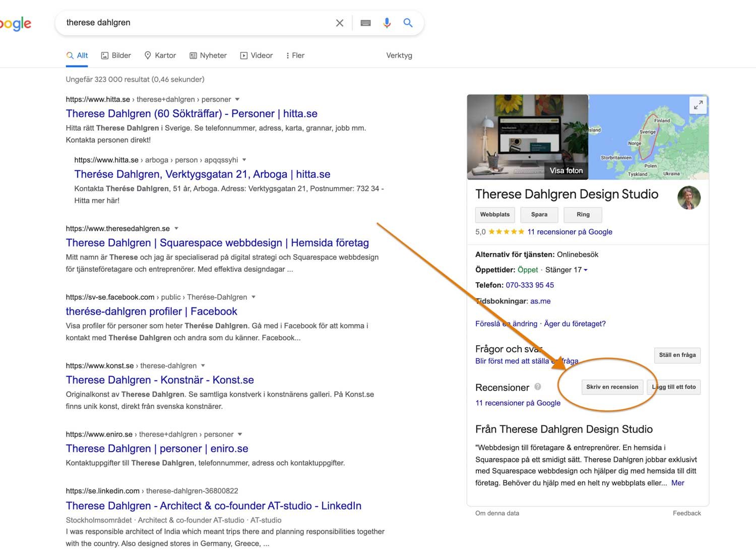Image resolution: width=756 pixels, height=558 pixels.
Task: Open the Fler menu
Action: tap(295, 55)
